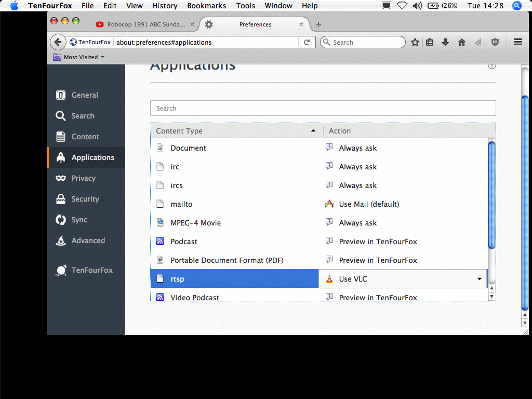Open the Edit menu

[x=110, y=6]
